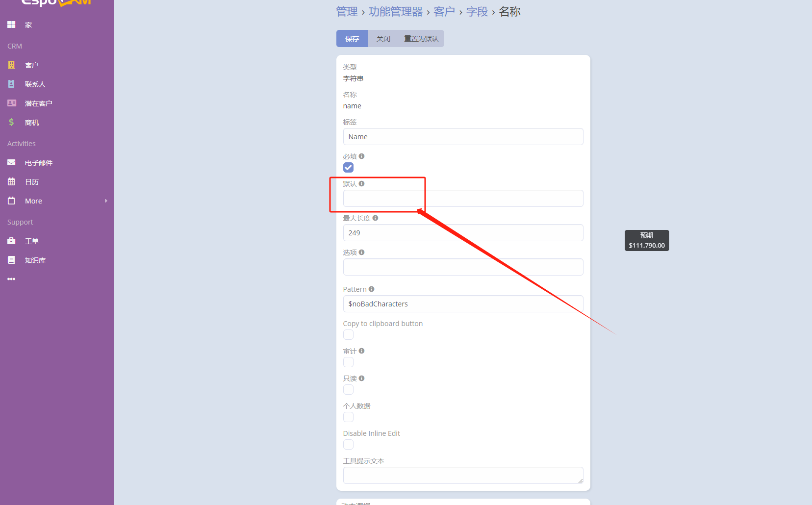Click the 标签 input containing Name
Image resolution: width=812 pixels, height=505 pixels.
tap(463, 136)
